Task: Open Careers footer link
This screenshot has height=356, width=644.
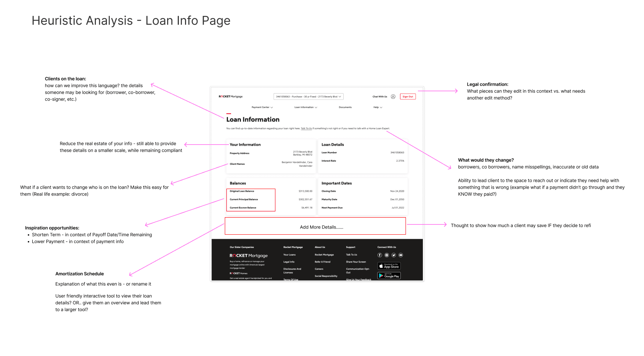Action: [319, 269]
